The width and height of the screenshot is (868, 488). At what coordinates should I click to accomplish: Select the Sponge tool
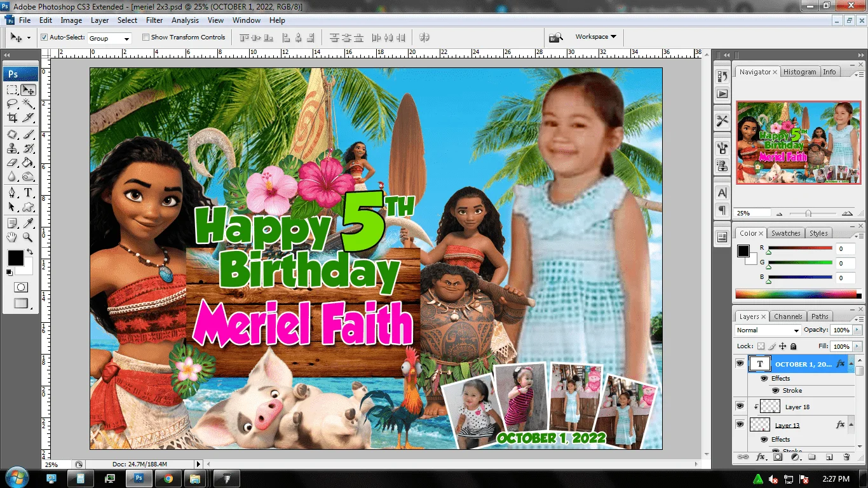coord(28,176)
